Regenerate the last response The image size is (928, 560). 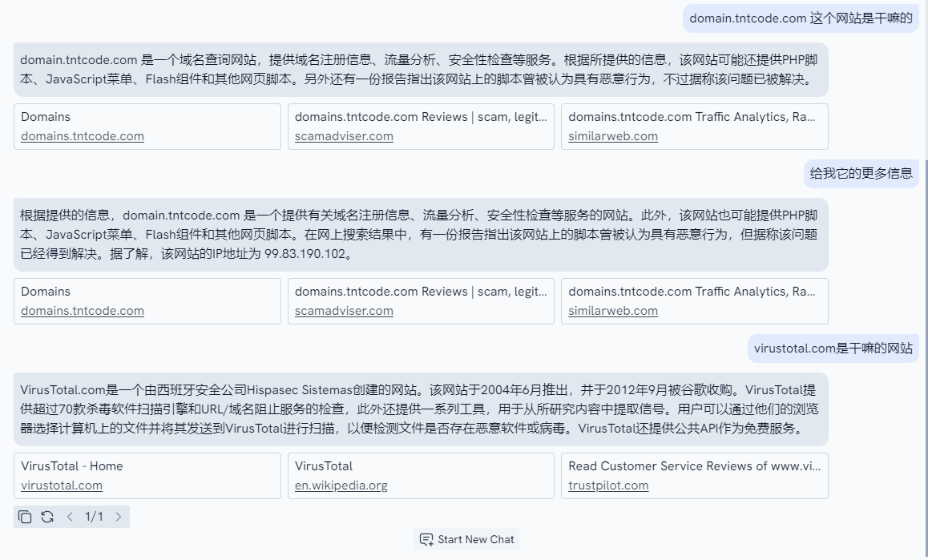47,517
